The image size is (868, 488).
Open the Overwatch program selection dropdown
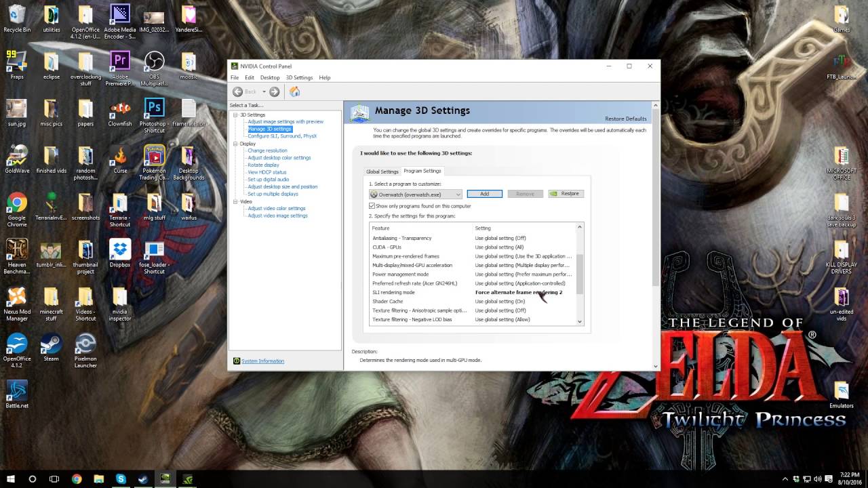coord(416,194)
